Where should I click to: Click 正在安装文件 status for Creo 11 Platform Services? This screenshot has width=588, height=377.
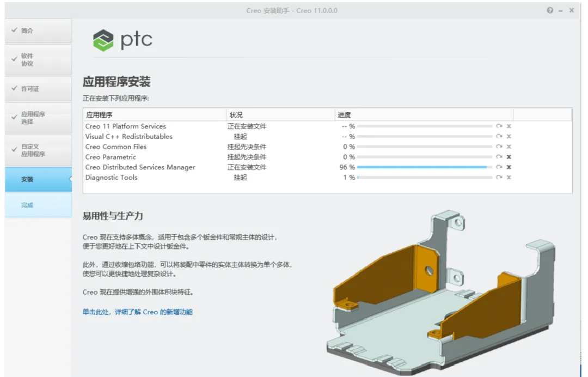(x=247, y=126)
